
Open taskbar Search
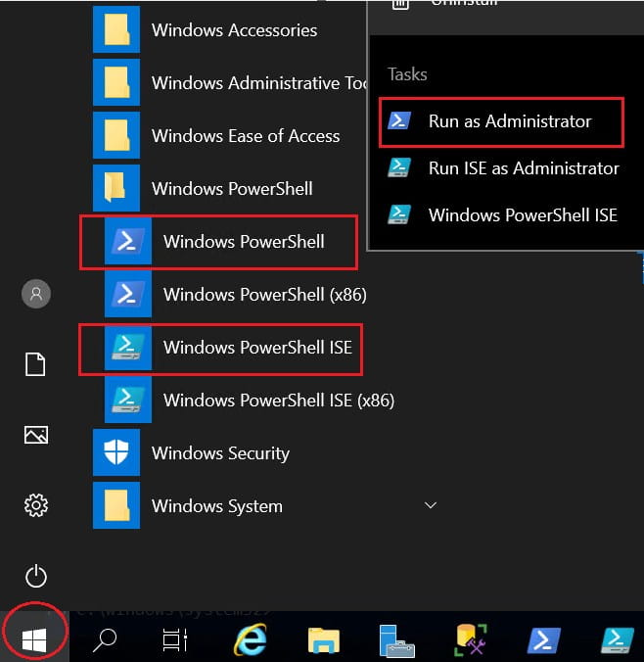[x=105, y=640]
